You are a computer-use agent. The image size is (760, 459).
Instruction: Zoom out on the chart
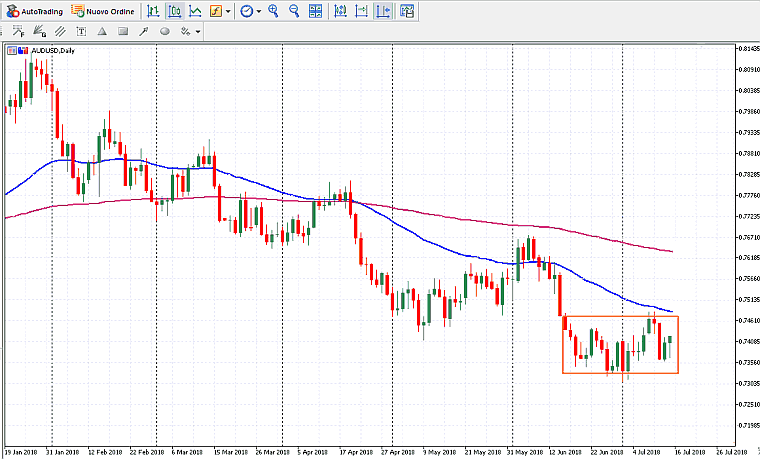coord(294,11)
